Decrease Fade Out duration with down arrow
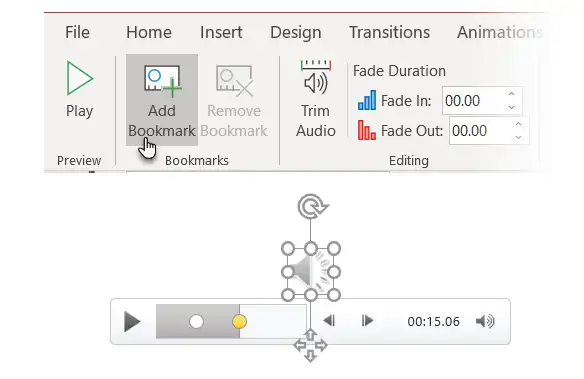 pos(518,137)
